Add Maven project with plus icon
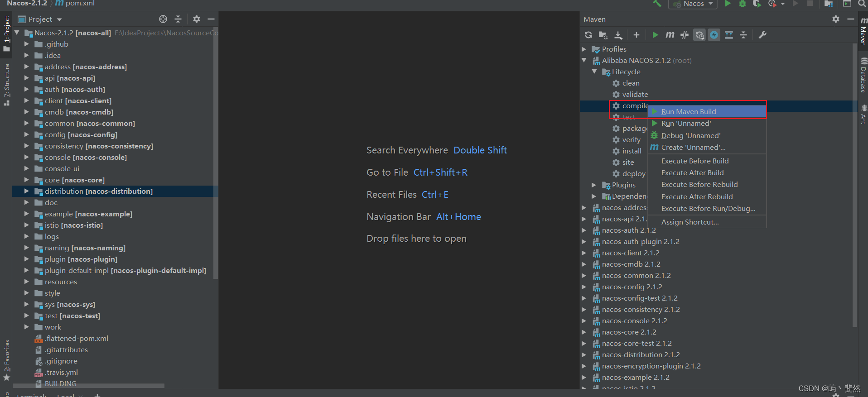The image size is (868, 397). [637, 35]
